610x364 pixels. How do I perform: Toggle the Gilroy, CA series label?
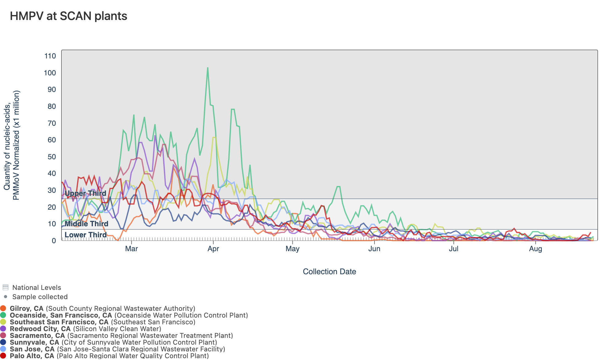[x=26, y=308]
